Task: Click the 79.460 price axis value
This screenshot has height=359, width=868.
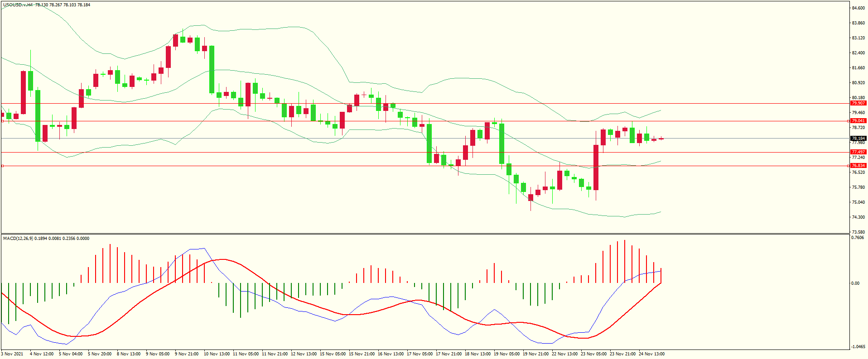Action: point(858,113)
